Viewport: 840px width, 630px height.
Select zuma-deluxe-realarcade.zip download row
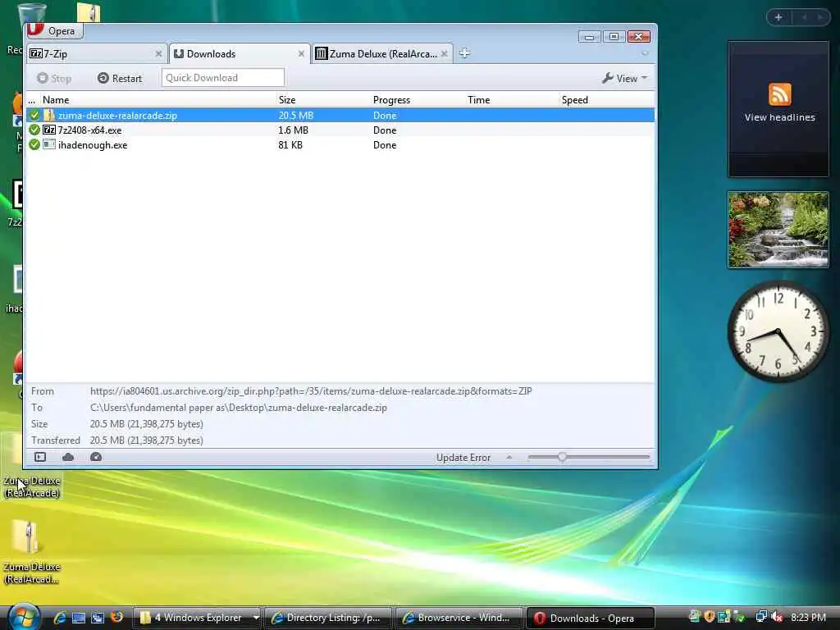pos(340,115)
